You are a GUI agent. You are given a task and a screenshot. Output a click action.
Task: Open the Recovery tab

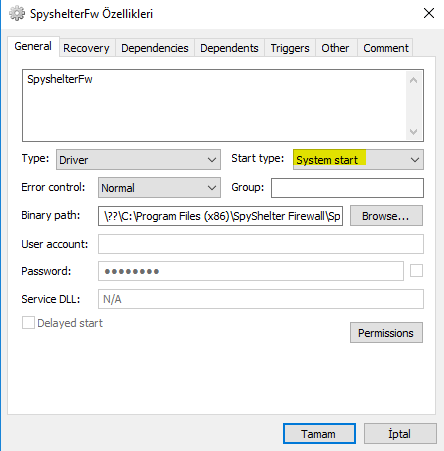[86, 48]
